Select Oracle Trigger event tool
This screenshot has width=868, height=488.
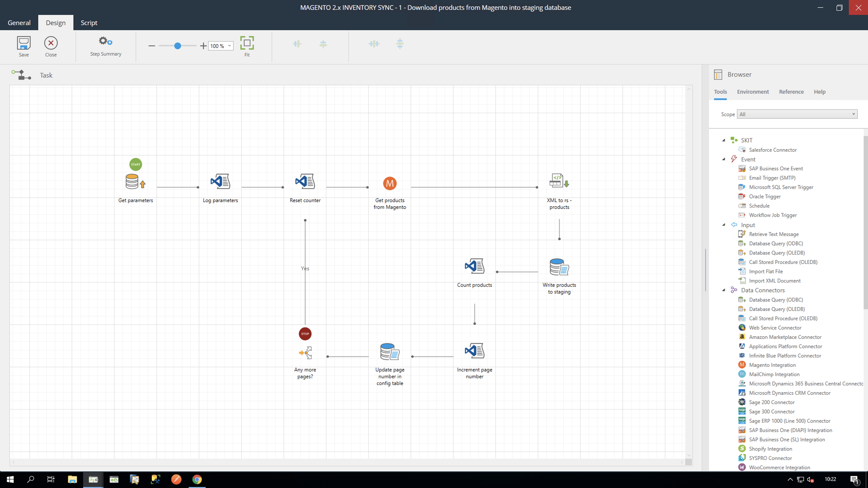point(765,196)
